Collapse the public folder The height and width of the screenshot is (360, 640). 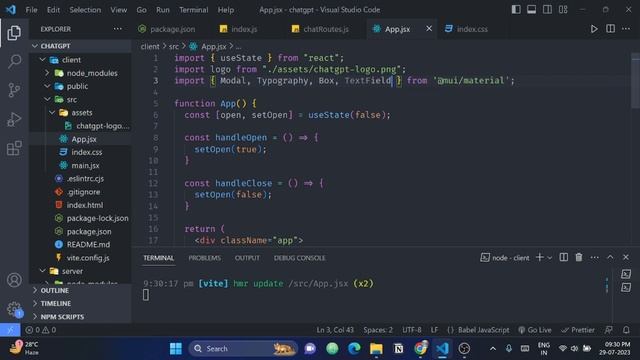coord(80,86)
